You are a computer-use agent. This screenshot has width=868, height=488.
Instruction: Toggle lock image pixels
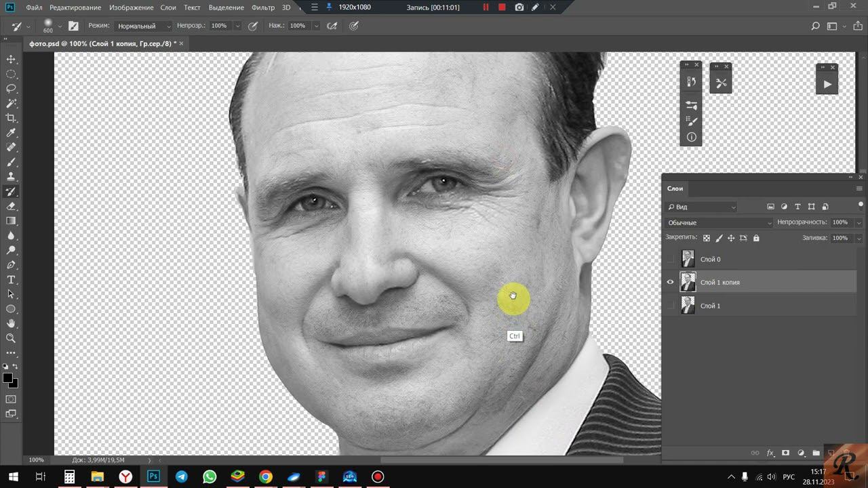pyautogui.click(x=719, y=238)
